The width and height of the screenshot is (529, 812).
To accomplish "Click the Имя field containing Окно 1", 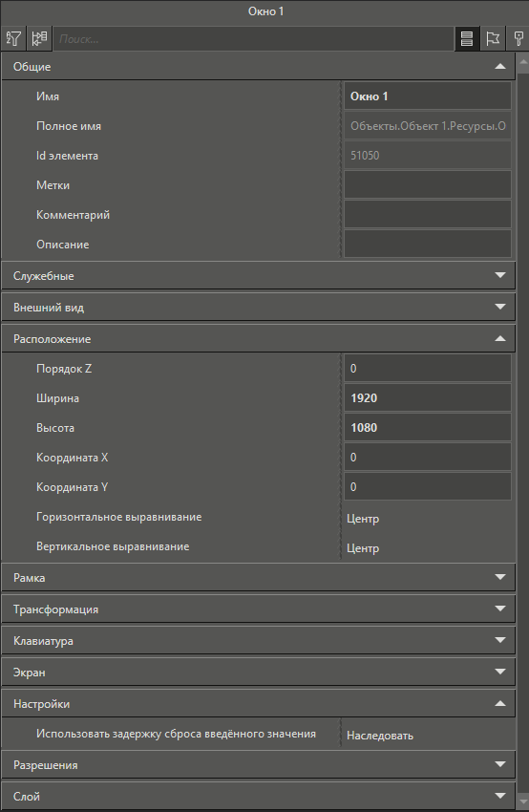I will point(428,96).
